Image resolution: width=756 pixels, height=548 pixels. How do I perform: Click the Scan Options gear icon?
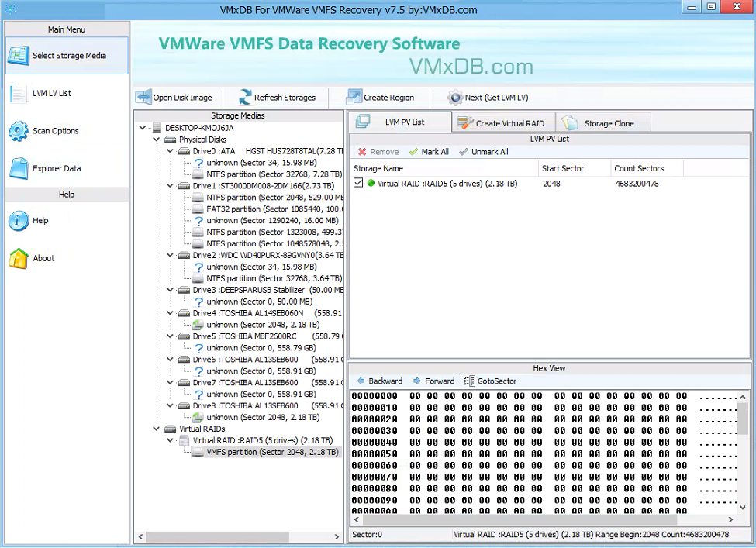[19, 131]
